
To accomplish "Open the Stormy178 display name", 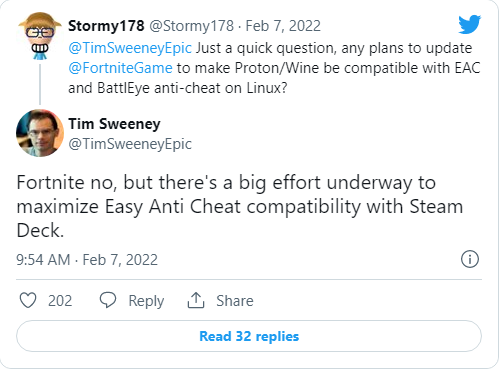I will [106, 26].
